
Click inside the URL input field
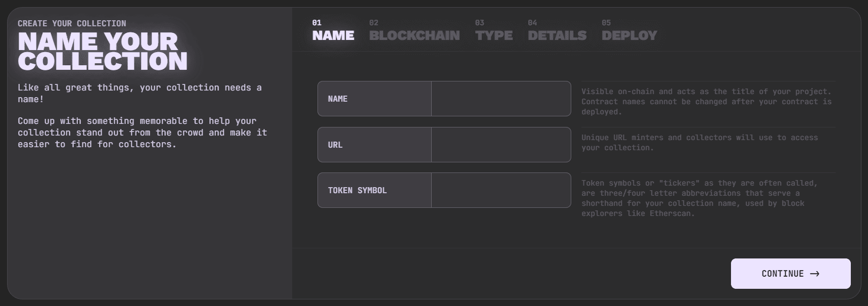(x=500, y=145)
